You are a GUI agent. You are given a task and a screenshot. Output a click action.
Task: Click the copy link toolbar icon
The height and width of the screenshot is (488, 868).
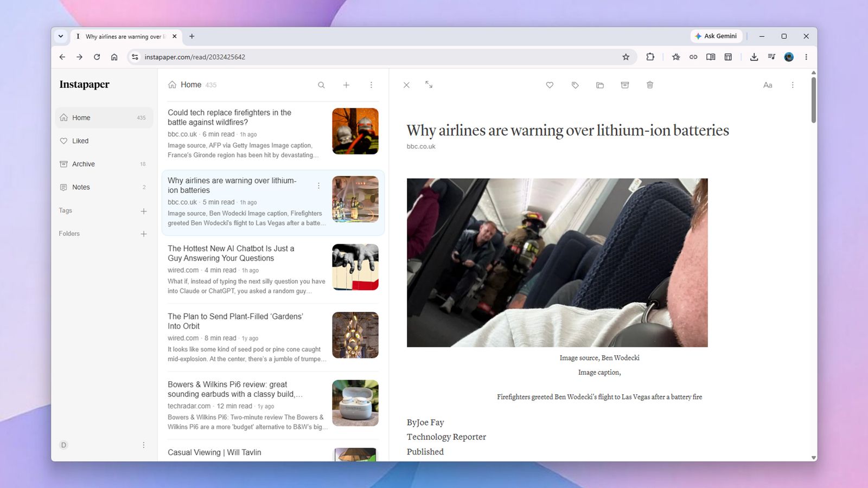click(693, 57)
